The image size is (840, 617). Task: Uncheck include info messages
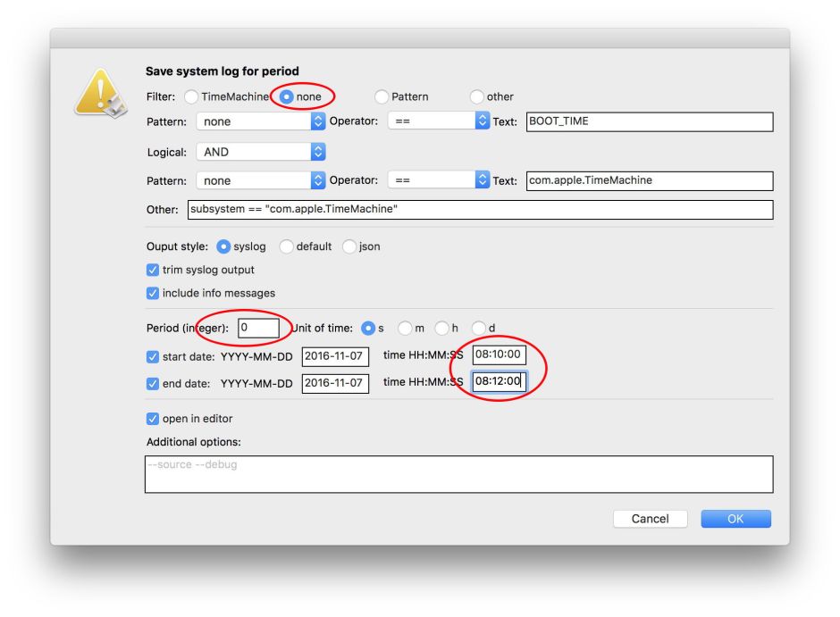(153, 293)
